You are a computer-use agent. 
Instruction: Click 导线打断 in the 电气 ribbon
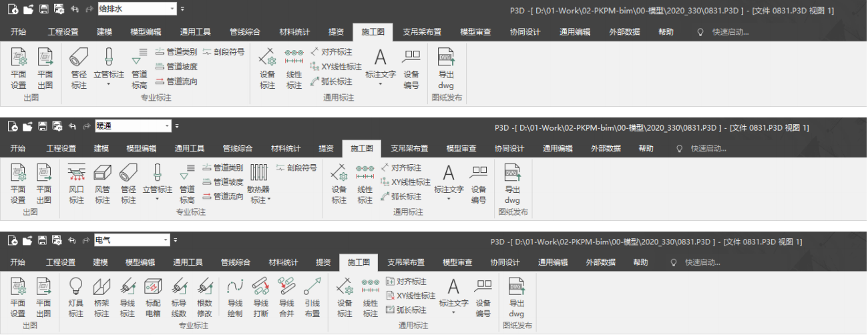click(x=260, y=298)
